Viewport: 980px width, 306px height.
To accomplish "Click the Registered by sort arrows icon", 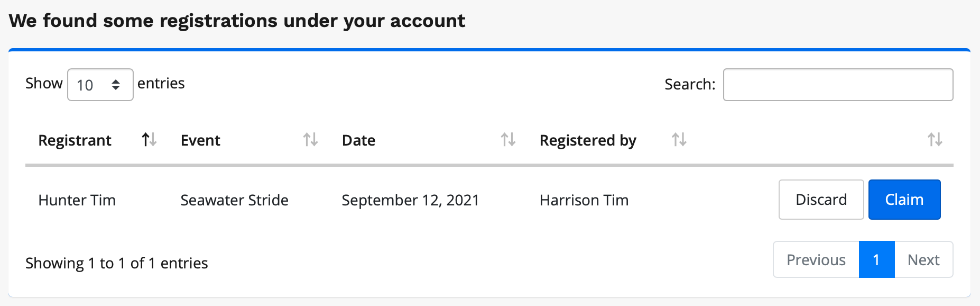I will [x=679, y=140].
